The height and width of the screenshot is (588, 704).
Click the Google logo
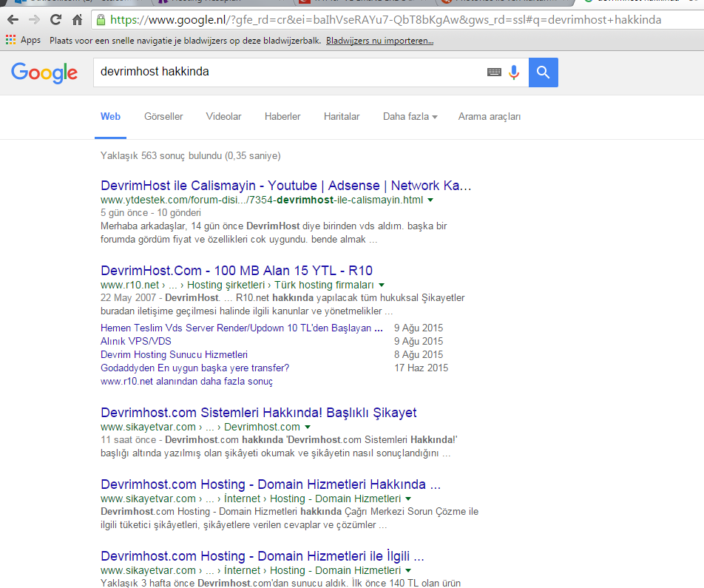[x=44, y=72]
